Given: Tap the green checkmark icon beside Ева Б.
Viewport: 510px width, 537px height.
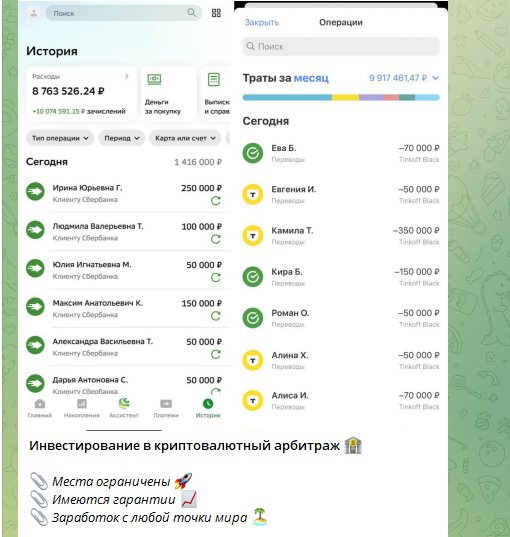Looking at the screenshot, I should pos(253,153).
